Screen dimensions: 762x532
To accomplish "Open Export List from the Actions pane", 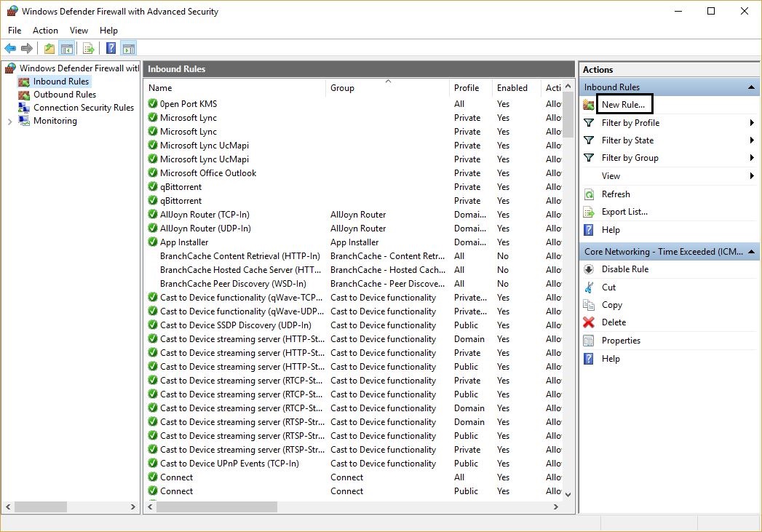I will coord(587,212).
